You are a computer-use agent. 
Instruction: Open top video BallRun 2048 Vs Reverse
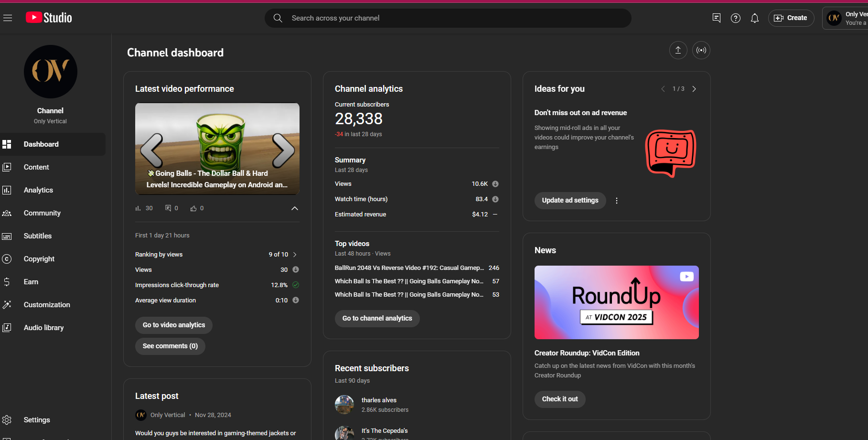[x=417, y=268]
